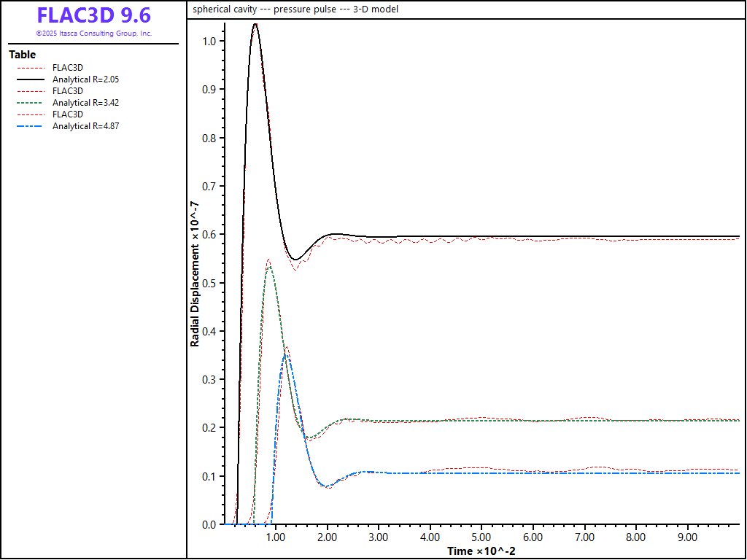Select the Analytical R=2.05 legend label

point(85,79)
